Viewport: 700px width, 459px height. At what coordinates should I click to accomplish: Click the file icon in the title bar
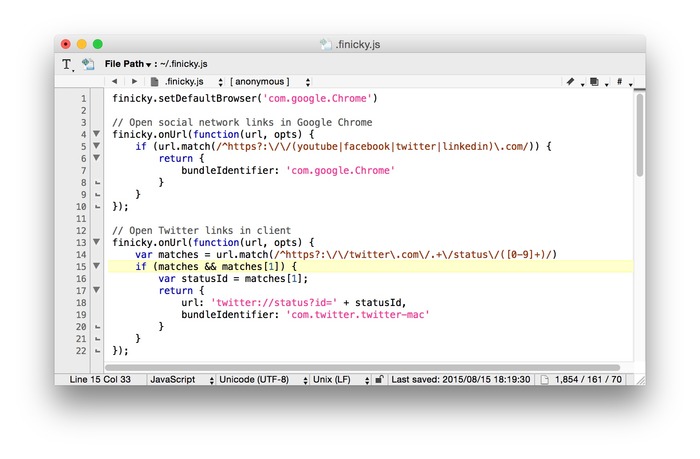326,44
